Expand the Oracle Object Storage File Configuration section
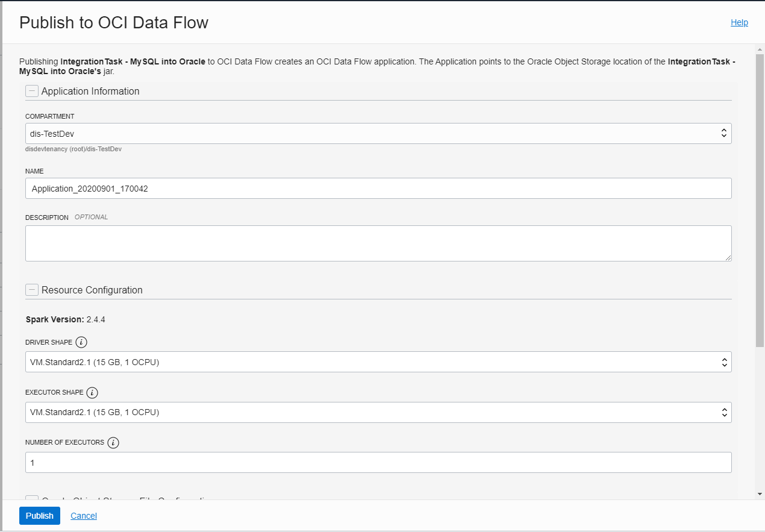This screenshot has height=532, width=765. [31, 500]
